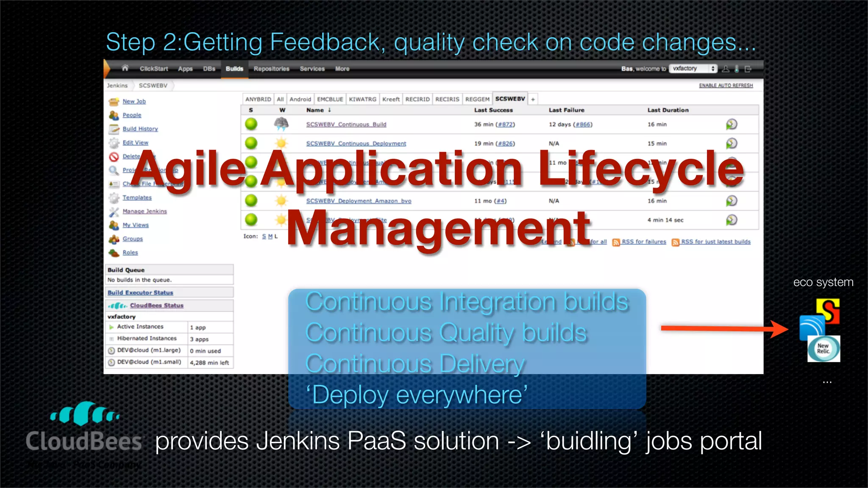868x488 pixels.
Task: Open the New Job icon in sidebar
Action: [x=114, y=102]
